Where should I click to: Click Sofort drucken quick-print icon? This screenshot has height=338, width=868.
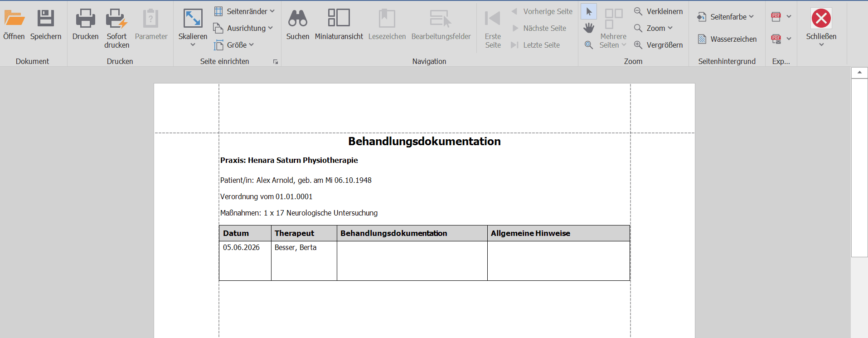(x=116, y=18)
